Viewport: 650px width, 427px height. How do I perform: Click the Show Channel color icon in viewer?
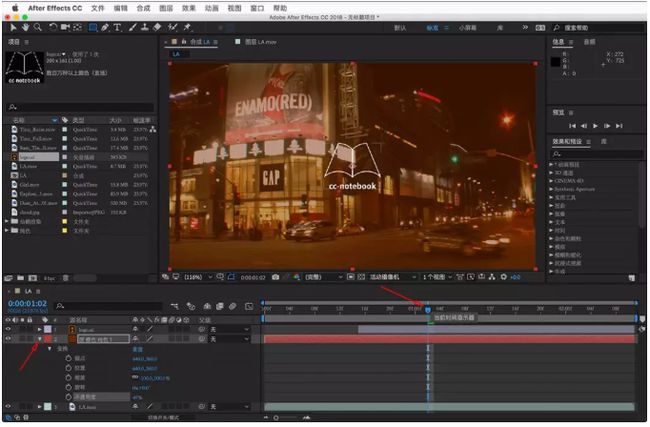click(x=297, y=277)
